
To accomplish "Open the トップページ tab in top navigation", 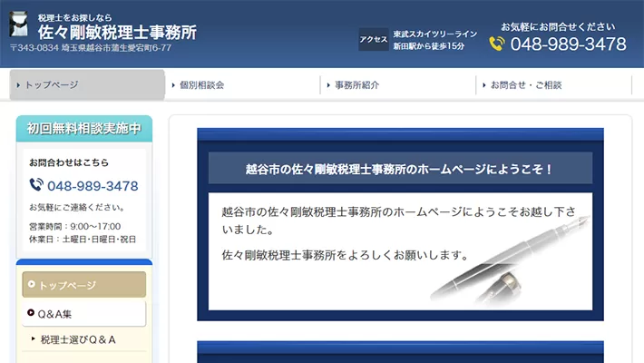I will 87,85.
